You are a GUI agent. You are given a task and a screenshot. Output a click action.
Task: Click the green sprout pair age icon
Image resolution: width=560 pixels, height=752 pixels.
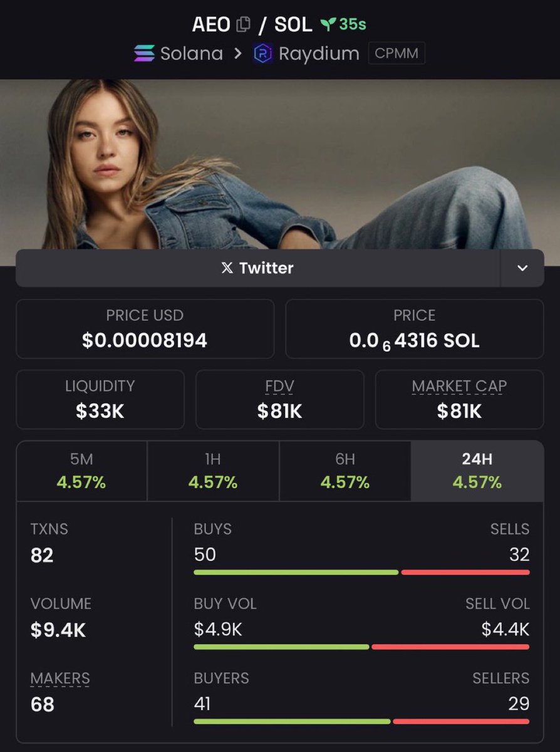pyautogui.click(x=328, y=24)
